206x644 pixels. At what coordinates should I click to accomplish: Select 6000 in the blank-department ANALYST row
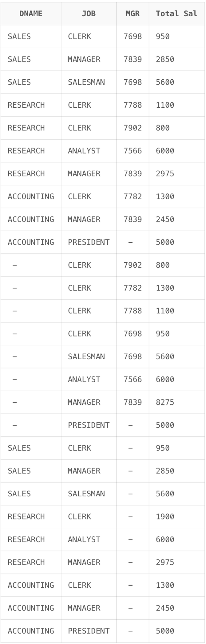(165, 380)
